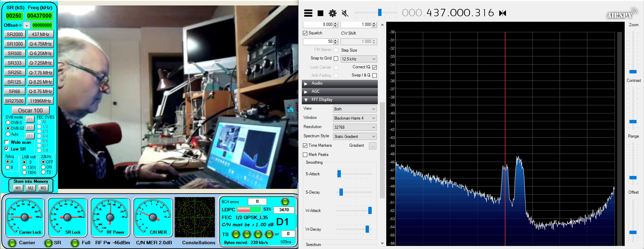Enable the Snap to Grid checkbox

tap(336, 58)
